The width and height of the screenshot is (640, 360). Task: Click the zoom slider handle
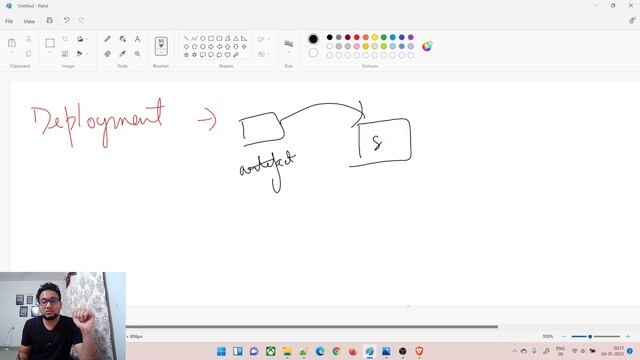[590, 336]
